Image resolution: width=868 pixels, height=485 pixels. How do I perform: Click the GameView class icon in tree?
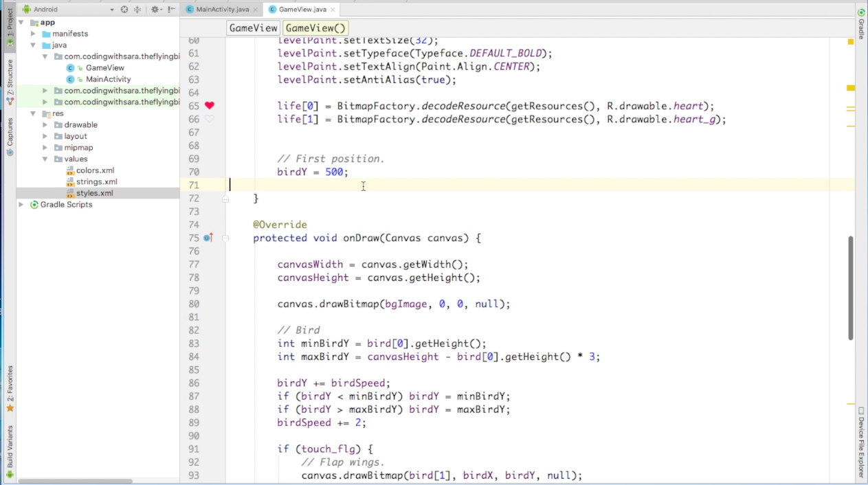(x=70, y=68)
